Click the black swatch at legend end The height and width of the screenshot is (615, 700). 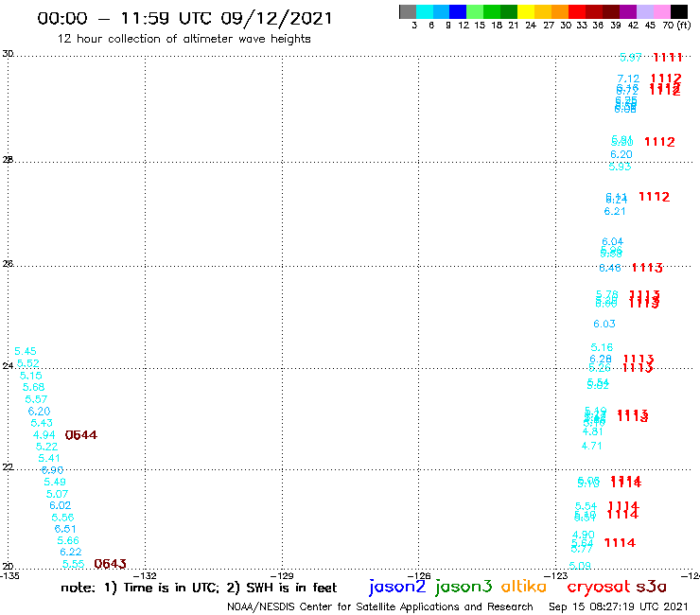click(x=678, y=11)
